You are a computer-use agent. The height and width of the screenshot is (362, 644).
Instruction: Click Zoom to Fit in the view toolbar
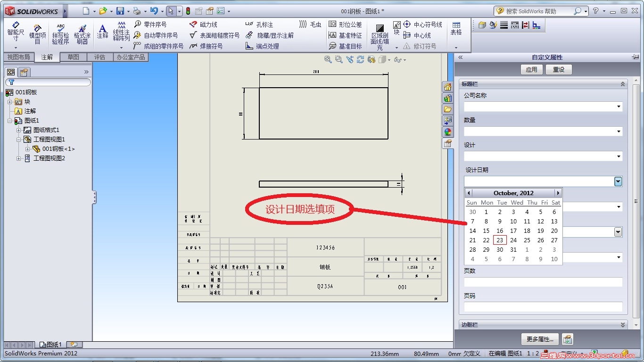(328, 59)
